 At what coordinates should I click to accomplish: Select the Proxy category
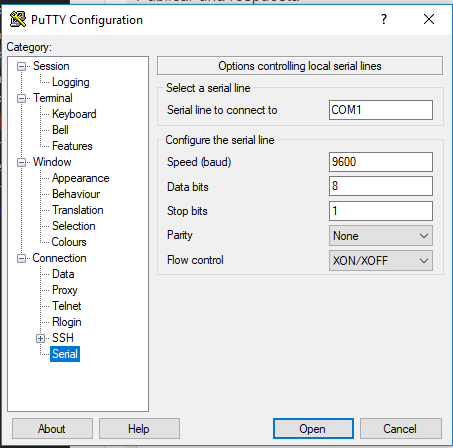65,290
